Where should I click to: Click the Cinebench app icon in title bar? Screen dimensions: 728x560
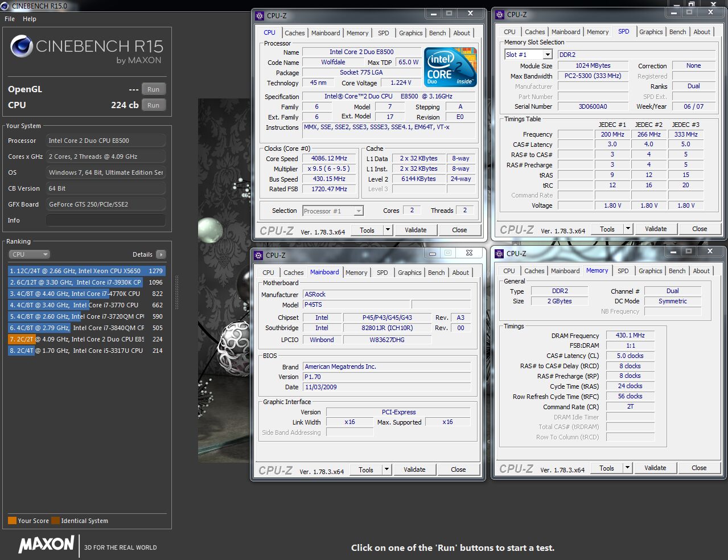[x=5, y=6]
